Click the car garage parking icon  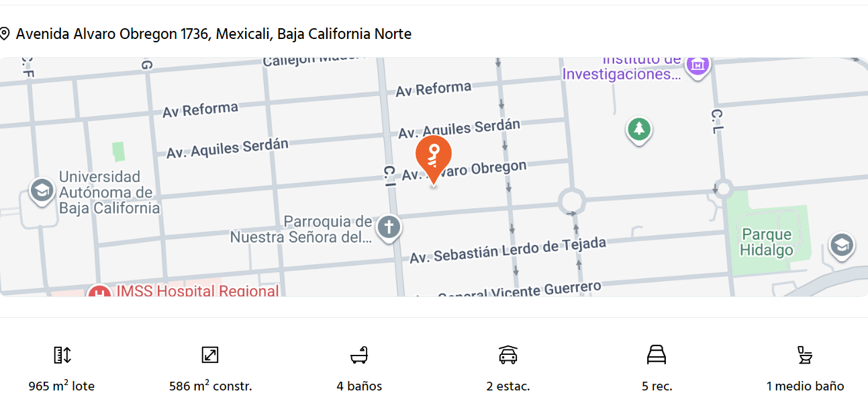pyautogui.click(x=508, y=355)
